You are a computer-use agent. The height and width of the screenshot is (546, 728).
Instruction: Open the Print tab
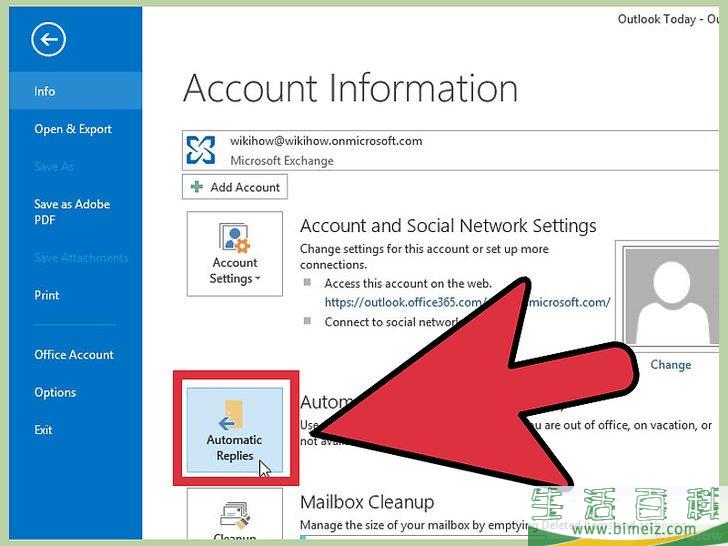pos(46,295)
